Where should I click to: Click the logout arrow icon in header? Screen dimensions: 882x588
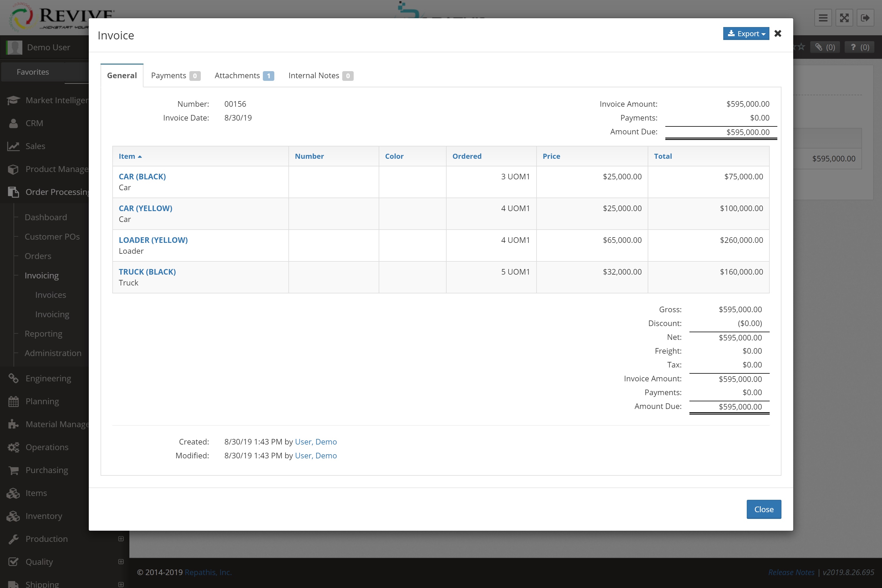point(865,18)
